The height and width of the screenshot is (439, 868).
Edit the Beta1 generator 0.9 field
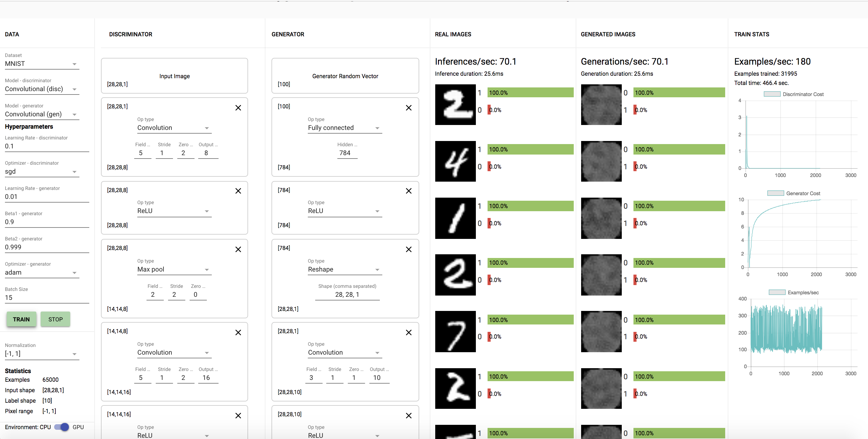47,222
